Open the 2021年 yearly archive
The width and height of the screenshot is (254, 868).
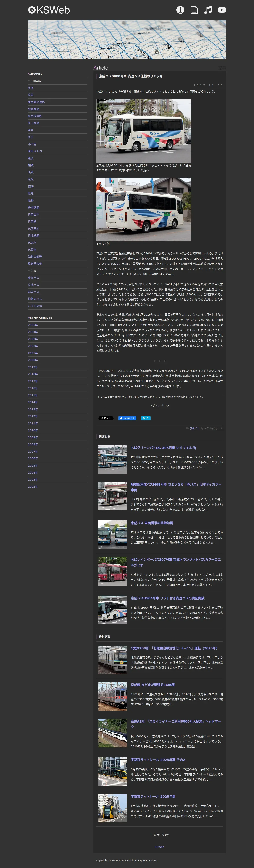click(x=33, y=353)
